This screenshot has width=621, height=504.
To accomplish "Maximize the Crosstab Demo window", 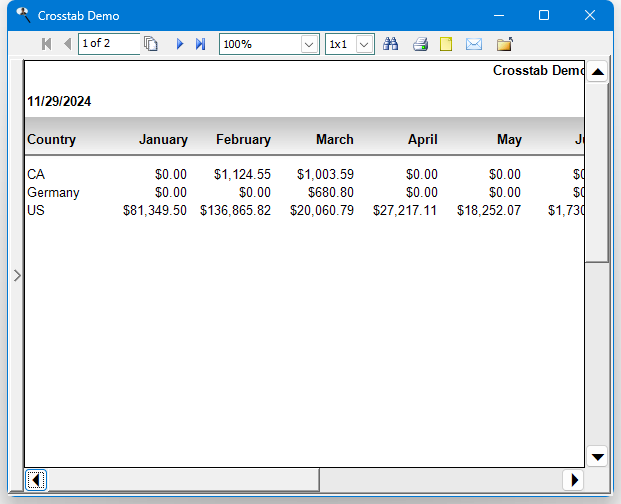I will (544, 15).
